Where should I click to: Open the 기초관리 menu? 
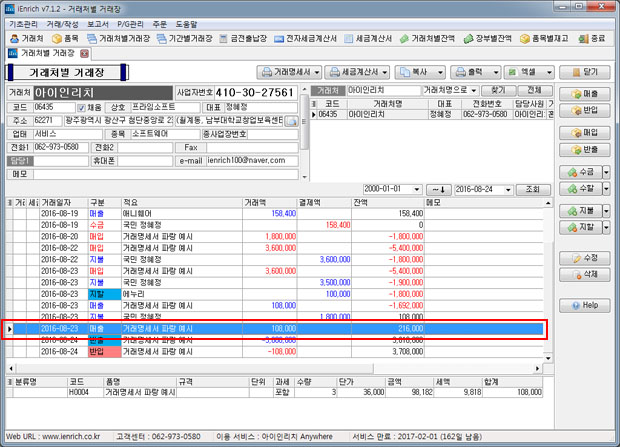tap(22, 21)
